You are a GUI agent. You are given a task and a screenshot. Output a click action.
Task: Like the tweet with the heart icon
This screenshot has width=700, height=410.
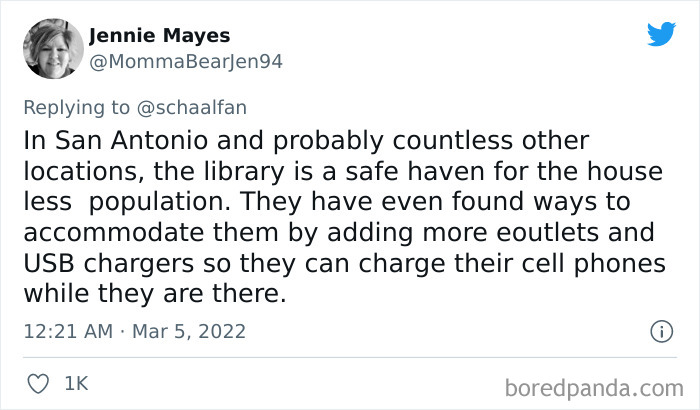38,384
